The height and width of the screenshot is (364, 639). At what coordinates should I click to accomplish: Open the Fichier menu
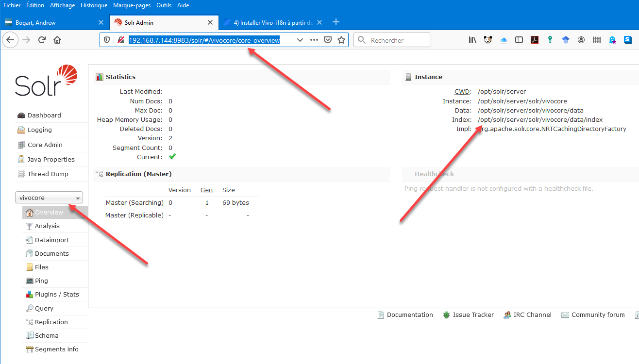click(x=12, y=5)
